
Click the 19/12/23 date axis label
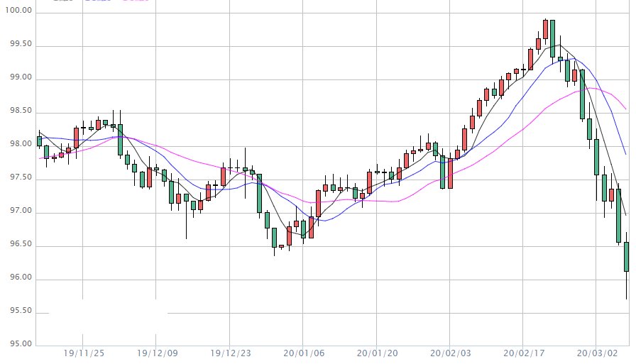(x=229, y=353)
